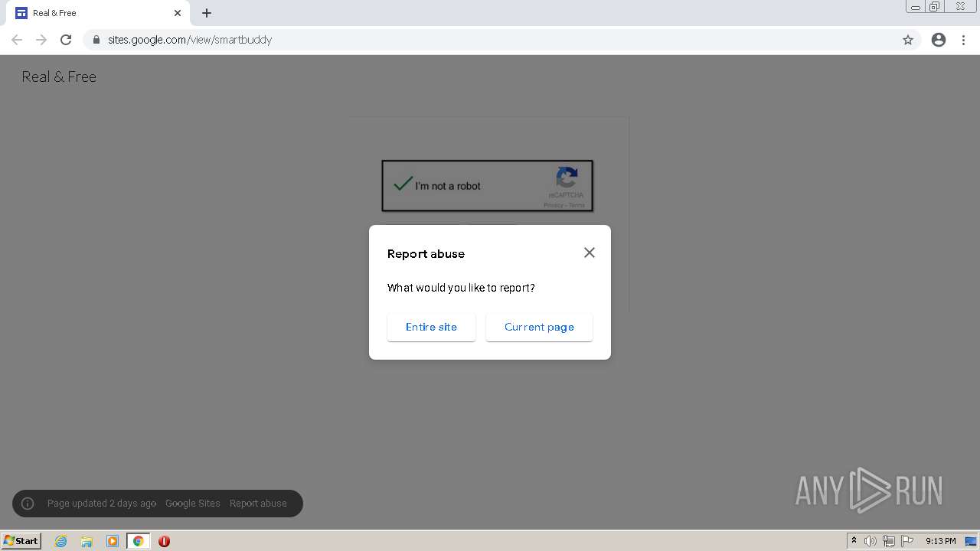Click the info icon in footer bar
The width and height of the screenshot is (980, 551).
point(28,504)
